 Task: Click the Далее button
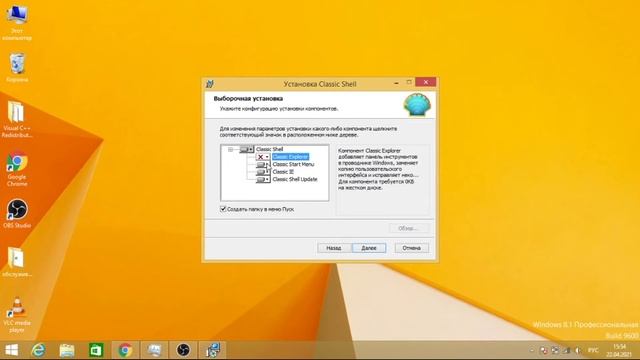(x=369, y=248)
